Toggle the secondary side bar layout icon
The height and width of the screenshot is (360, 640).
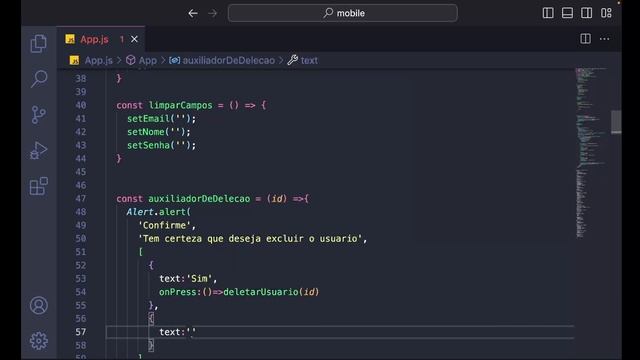(x=587, y=13)
